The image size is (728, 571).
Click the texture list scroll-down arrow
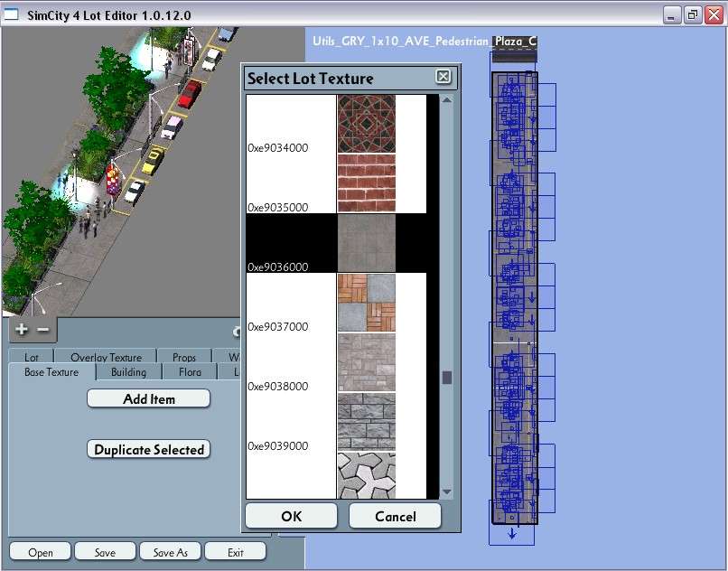tap(446, 491)
